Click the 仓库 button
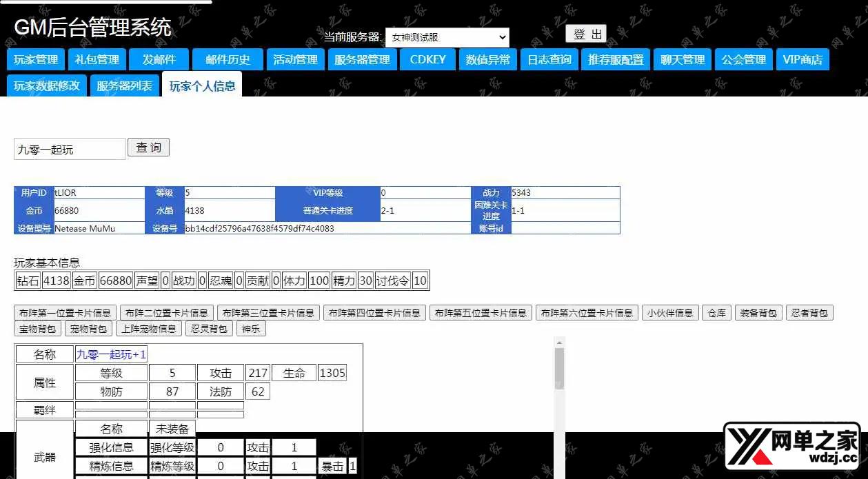 [717, 313]
